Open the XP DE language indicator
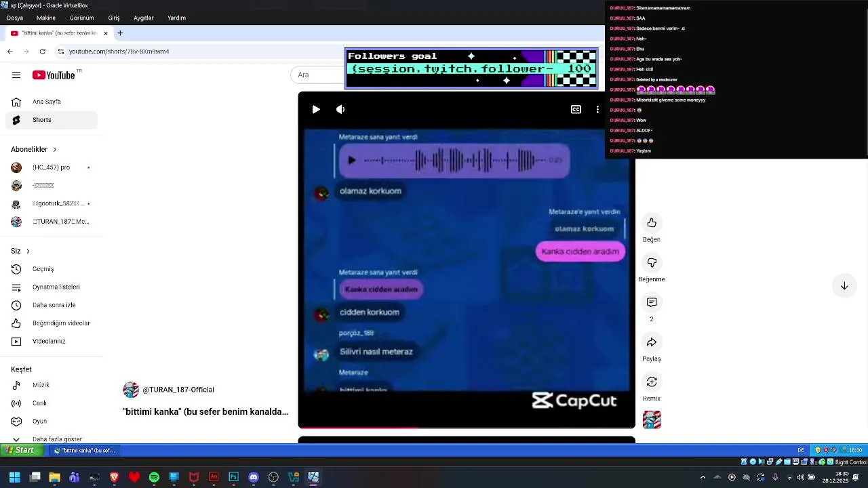The image size is (868, 488). tap(801, 450)
